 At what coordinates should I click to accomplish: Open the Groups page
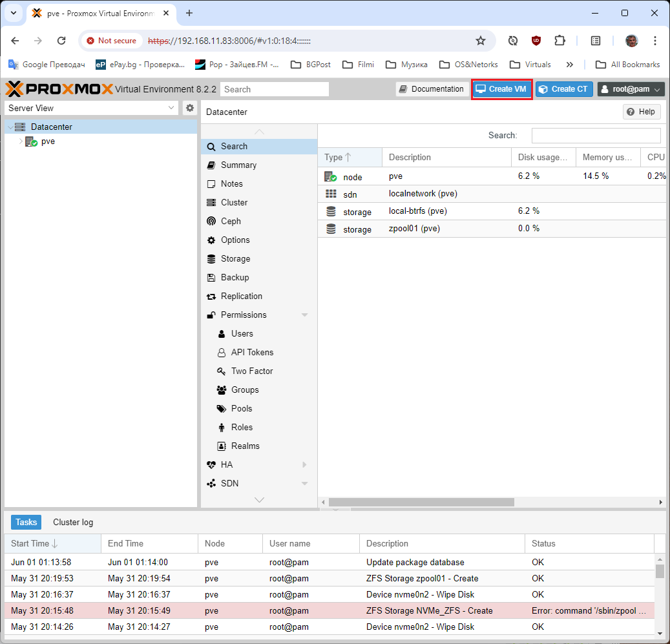coord(259,390)
